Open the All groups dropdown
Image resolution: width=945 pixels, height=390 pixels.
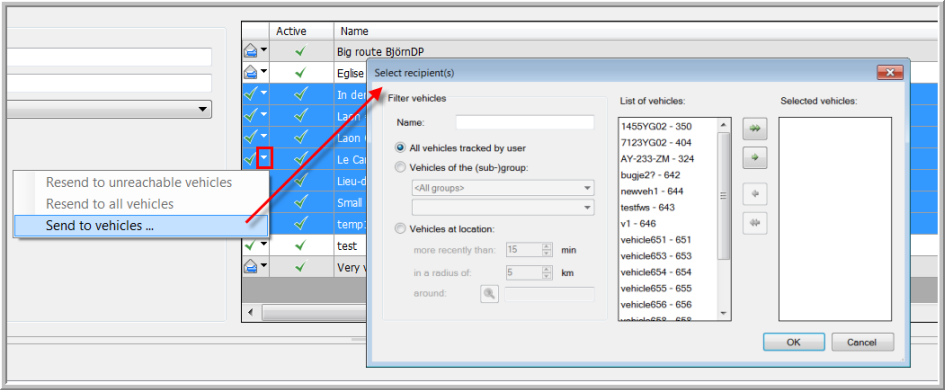click(x=503, y=188)
